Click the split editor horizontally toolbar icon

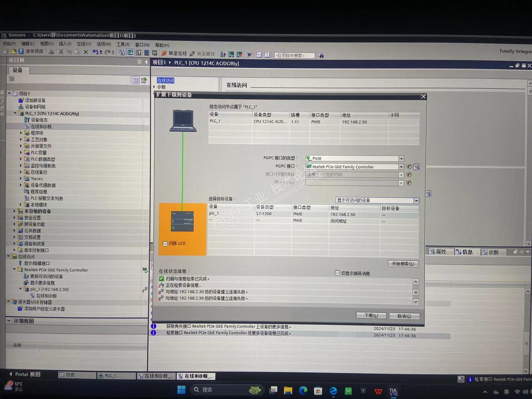coord(259,55)
